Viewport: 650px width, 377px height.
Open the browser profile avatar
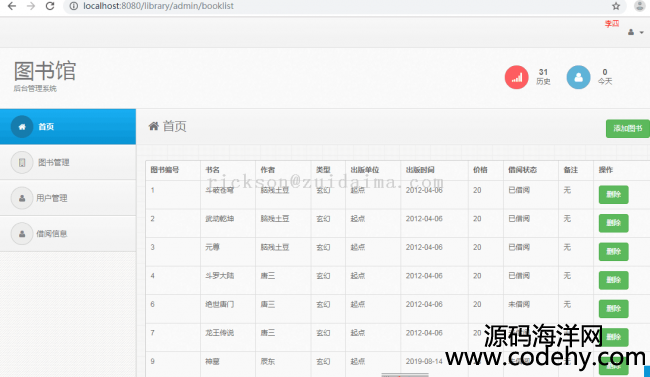pyautogui.click(x=640, y=5)
